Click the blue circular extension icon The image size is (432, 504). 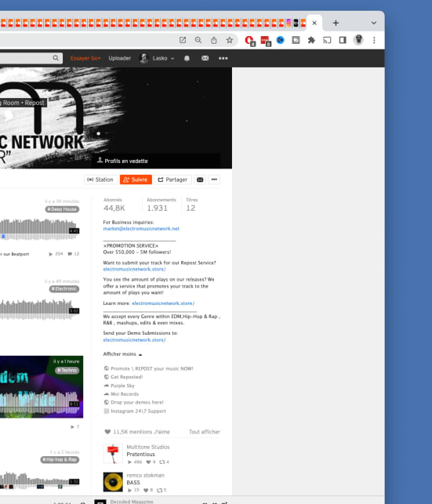point(280,40)
